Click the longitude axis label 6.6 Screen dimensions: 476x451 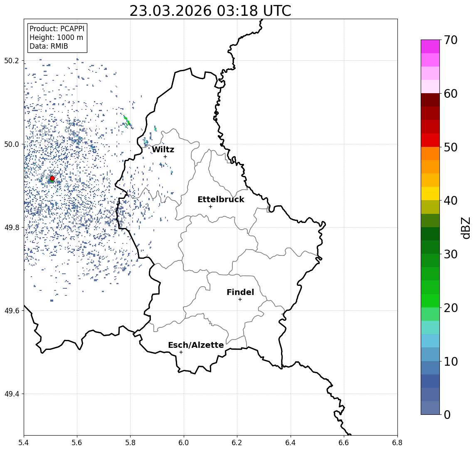coord(344,443)
